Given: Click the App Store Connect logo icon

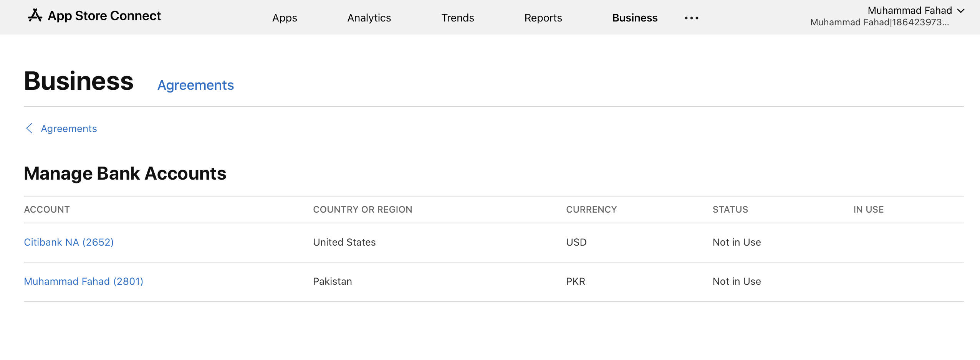Looking at the screenshot, I should pyautogui.click(x=35, y=16).
